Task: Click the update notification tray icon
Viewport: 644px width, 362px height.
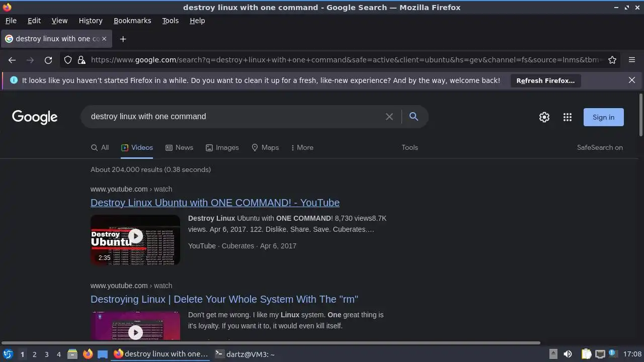Action: [612, 353]
